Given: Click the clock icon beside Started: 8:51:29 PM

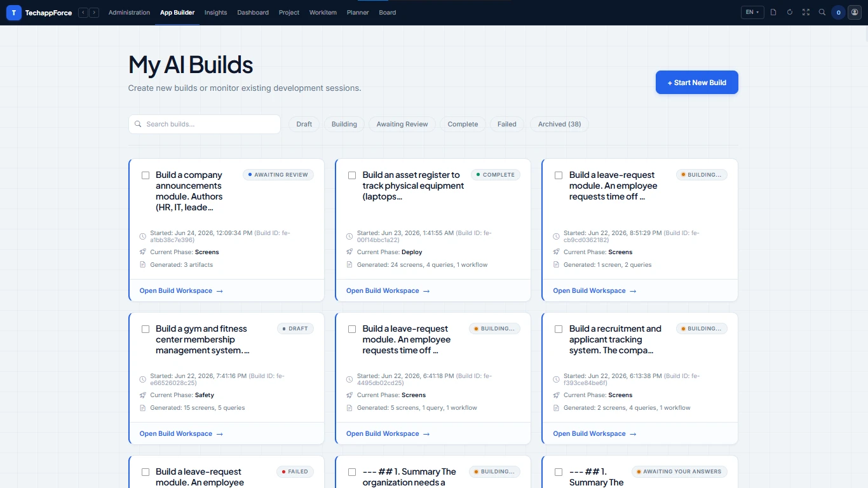Looking at the screenshot, I should [x=556, y=236].
